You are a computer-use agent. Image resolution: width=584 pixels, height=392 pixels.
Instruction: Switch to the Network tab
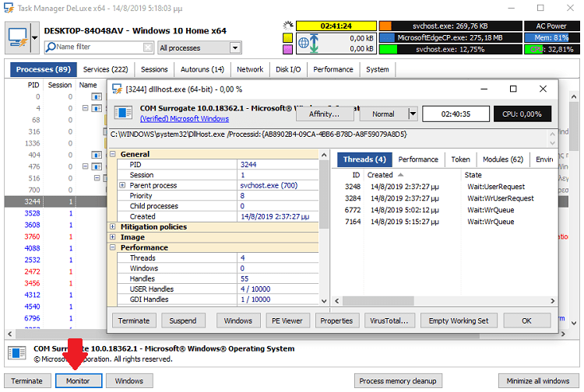point(250,69)
